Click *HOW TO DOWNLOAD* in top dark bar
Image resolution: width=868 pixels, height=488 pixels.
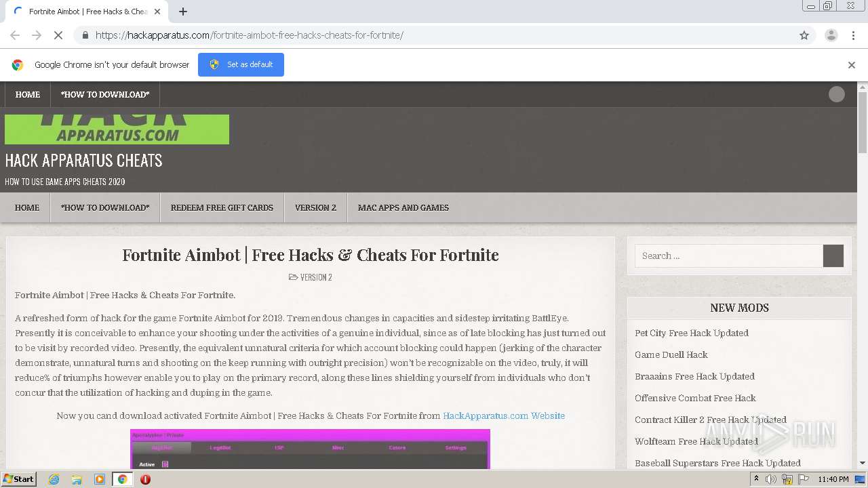click(105, 95)
